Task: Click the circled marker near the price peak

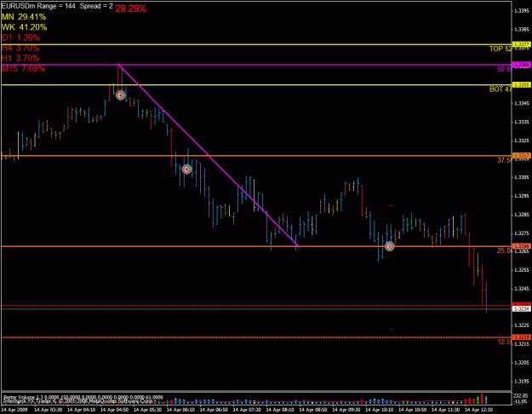Action: (121, 95)
